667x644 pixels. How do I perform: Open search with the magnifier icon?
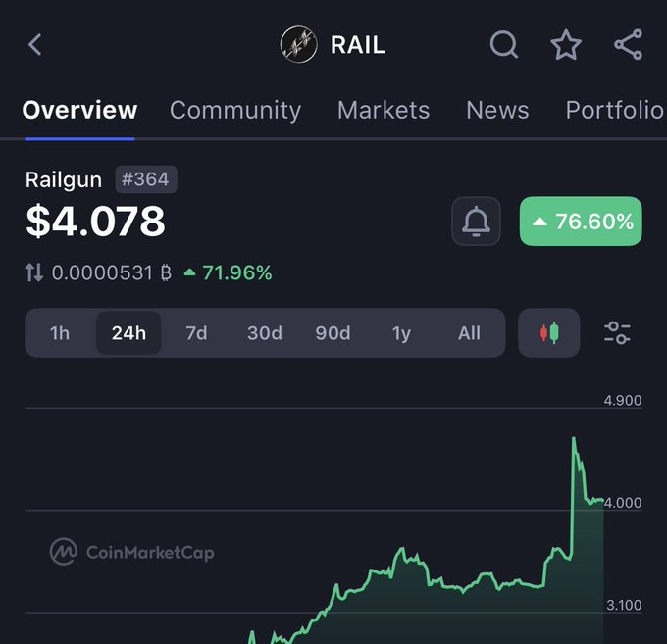click(503, 44)
